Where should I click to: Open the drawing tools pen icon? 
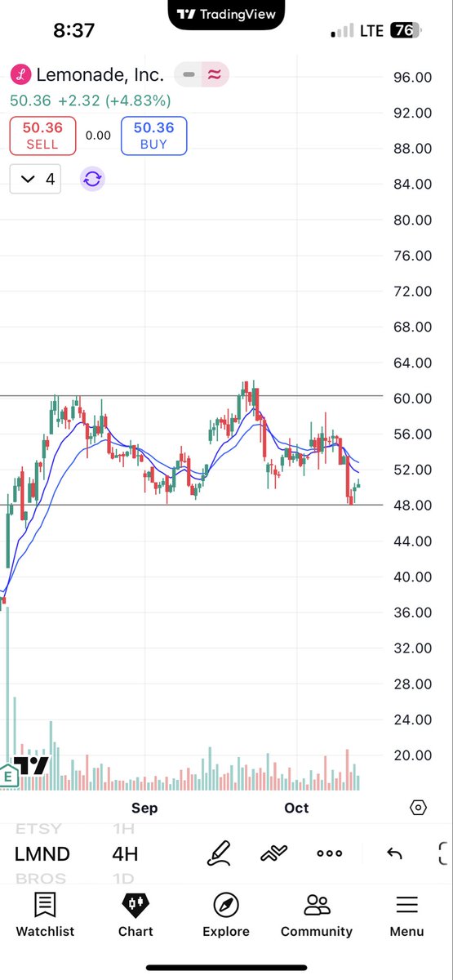click(218, 853)
